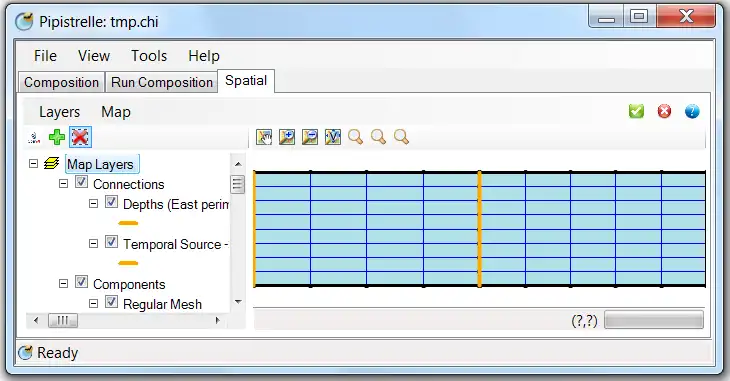
Task: Open the Tools menu
Action: click(x=149, y=56)
